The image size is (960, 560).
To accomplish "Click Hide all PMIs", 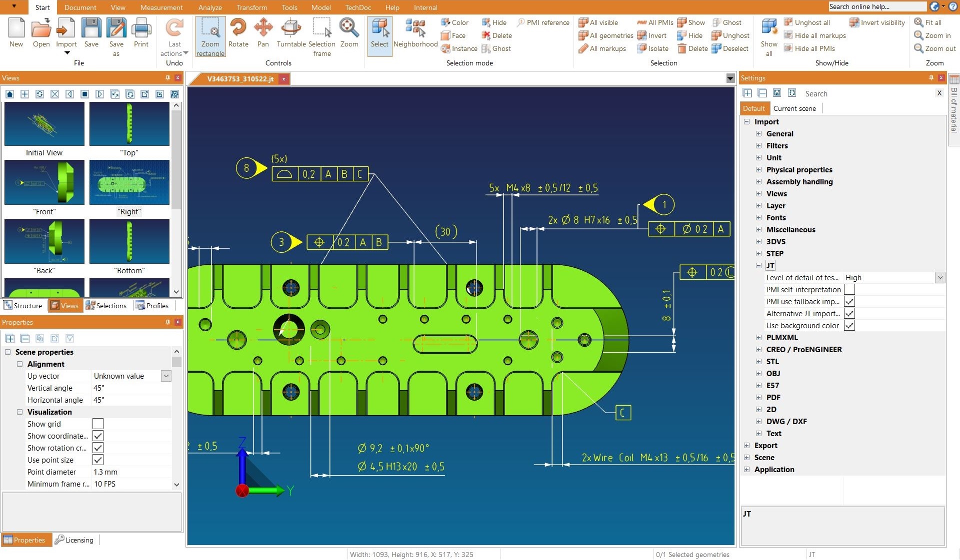I will (810, 48).
